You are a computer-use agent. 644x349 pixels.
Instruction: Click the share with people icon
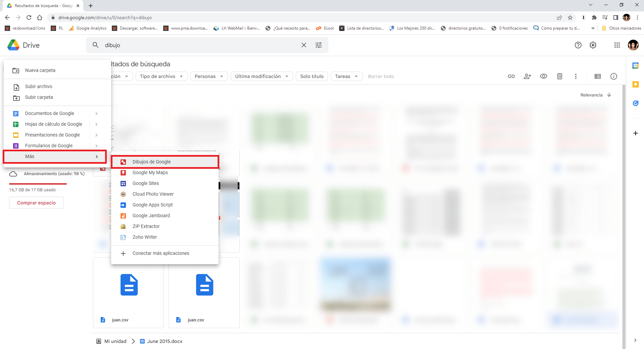527,76
